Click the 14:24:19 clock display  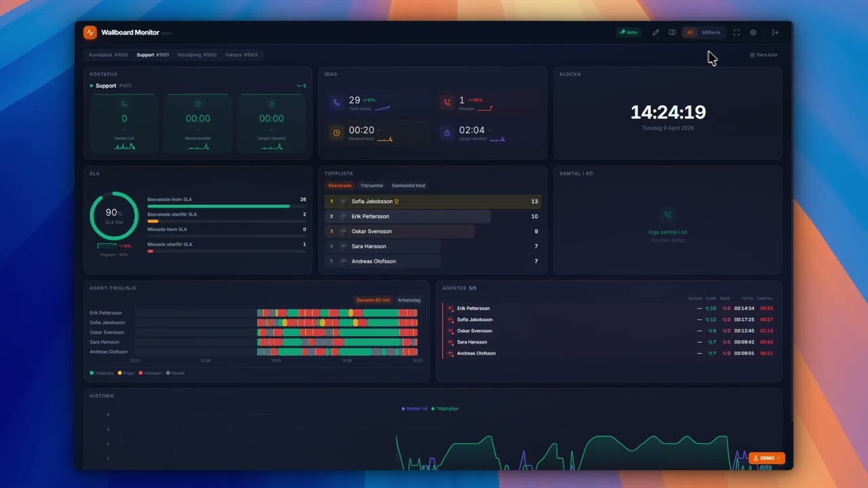point(668,113)
